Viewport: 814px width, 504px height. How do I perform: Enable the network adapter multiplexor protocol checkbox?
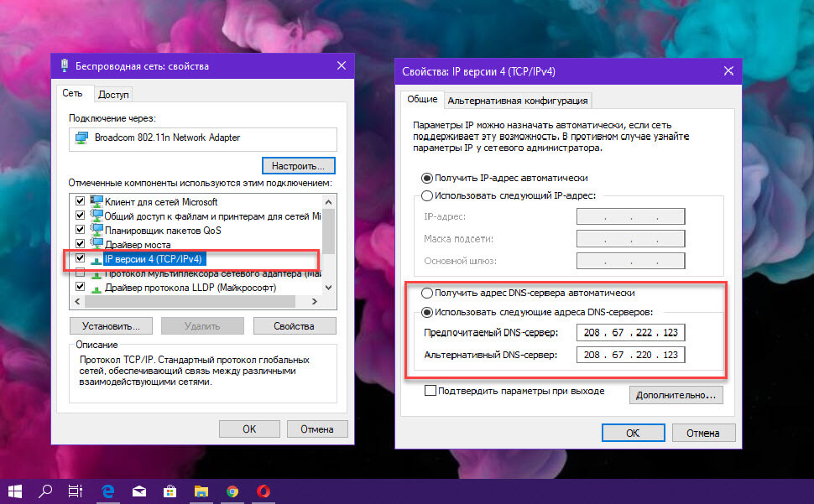click(80, 273)
